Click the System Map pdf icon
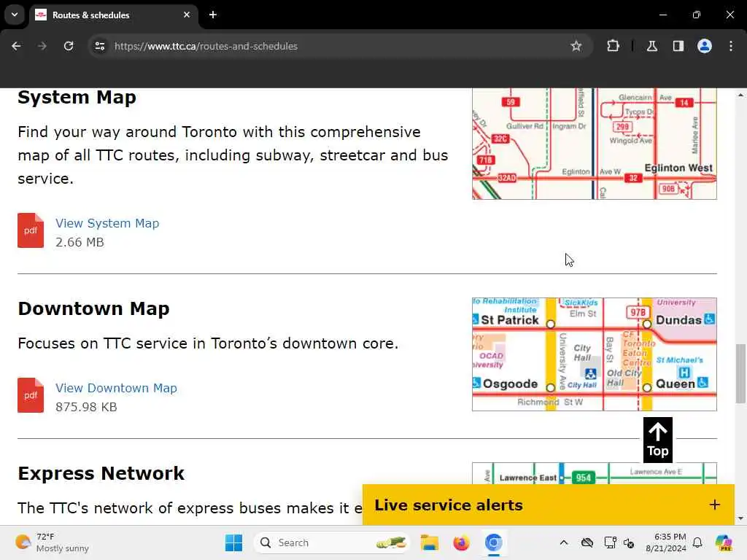 pos(31,230)
